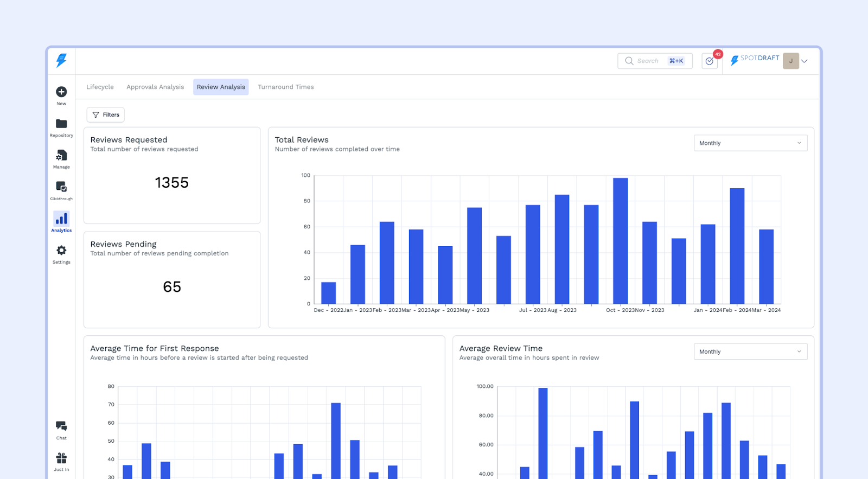868x479 pixels.
Task: Click the Search input field
Action: coord(648,61)
